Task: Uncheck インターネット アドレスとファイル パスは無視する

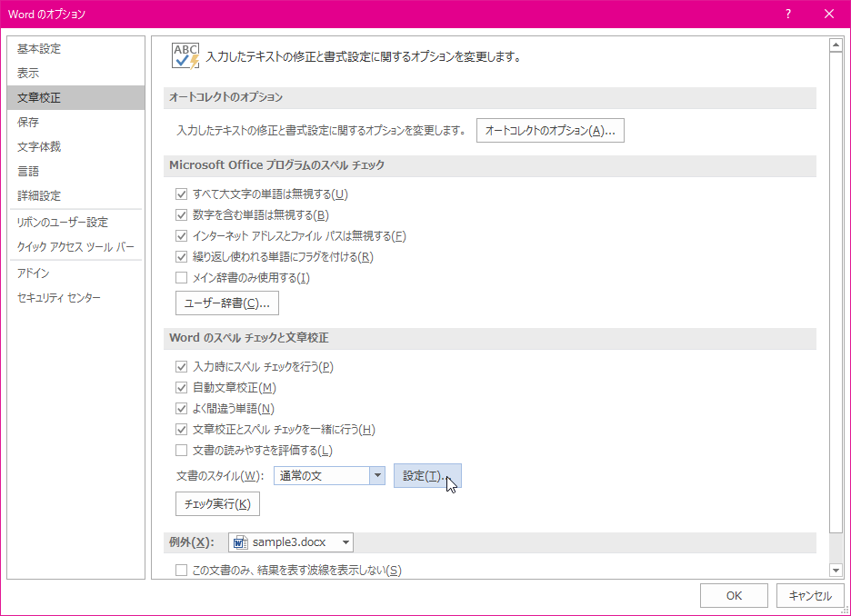Action: [181, 236]
